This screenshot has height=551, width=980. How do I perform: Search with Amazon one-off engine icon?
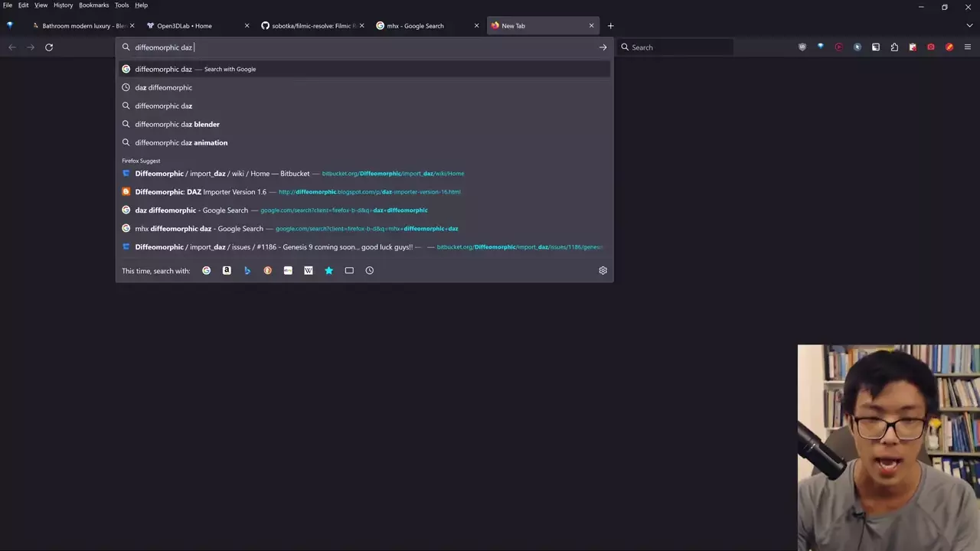coord(227,270)
